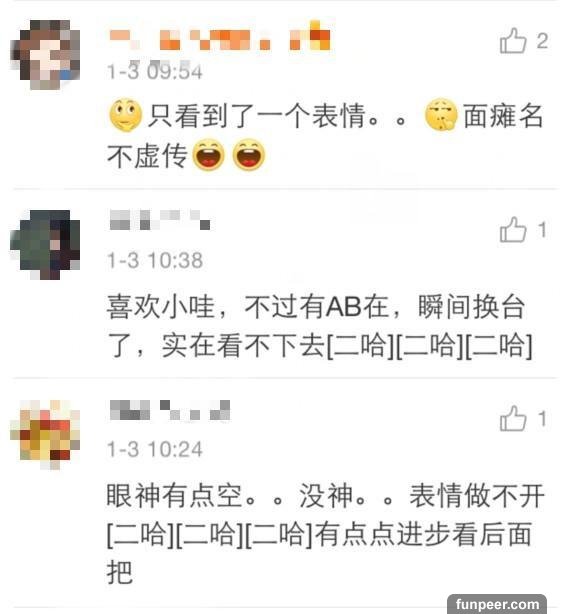Tap the comment text 喜欢小哇，不过有AB在

248,306
